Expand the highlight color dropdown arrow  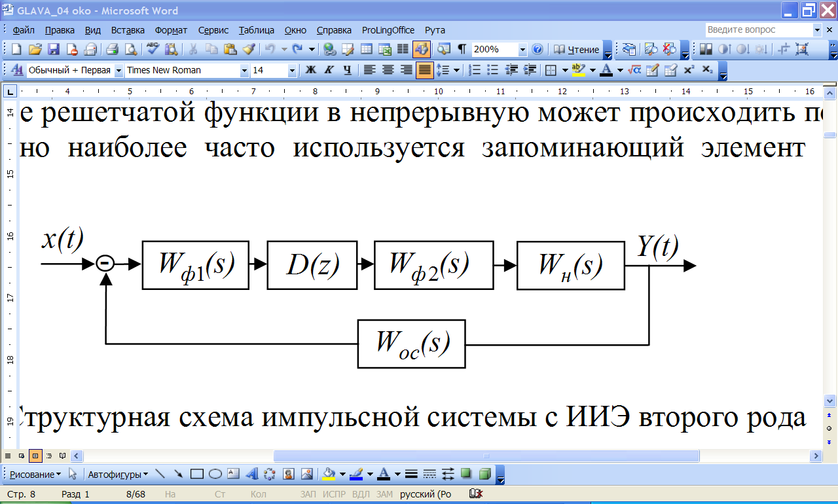click(592, 70)
